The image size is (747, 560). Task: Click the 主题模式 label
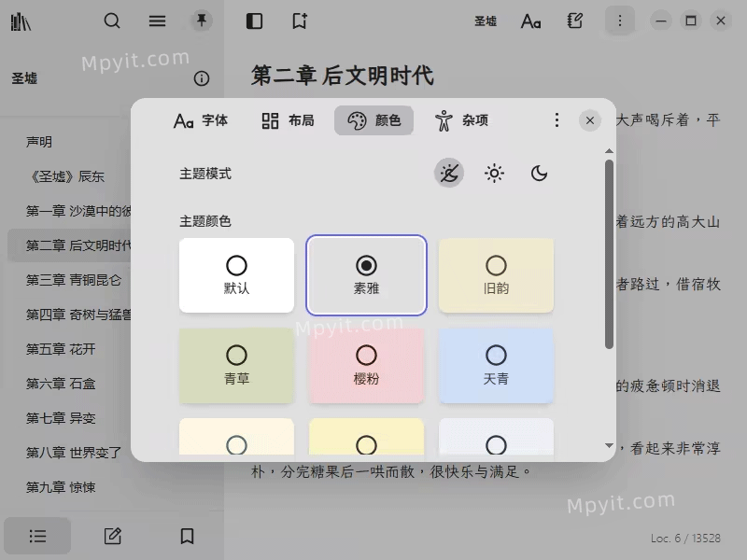[205, 174]
